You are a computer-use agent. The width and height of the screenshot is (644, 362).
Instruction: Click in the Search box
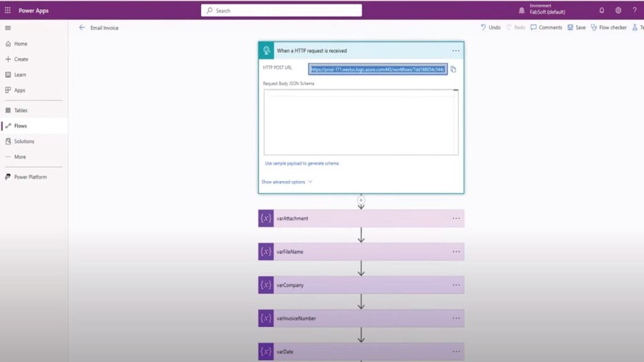[x=281, y=11]
